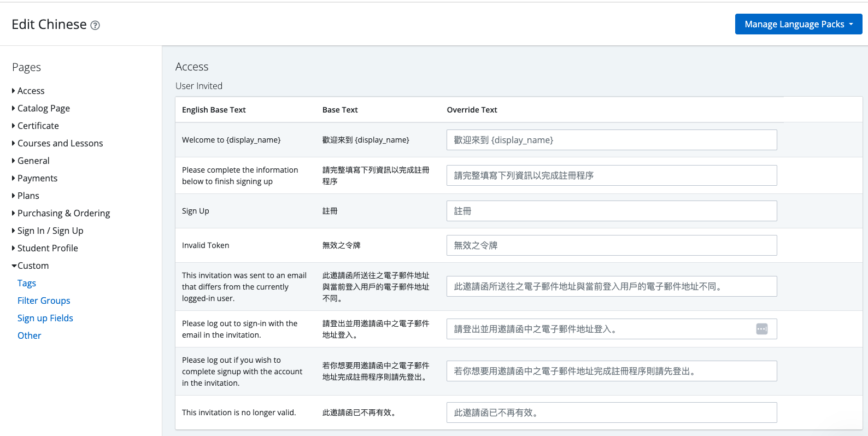The height and width of the screenshot is (436, 868).
Task: Expand the Student Profile section
Action: (45, 248)
